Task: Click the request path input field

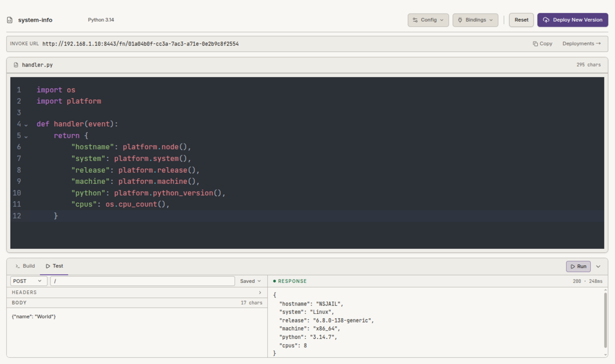Action: click(x=143, y=281)
